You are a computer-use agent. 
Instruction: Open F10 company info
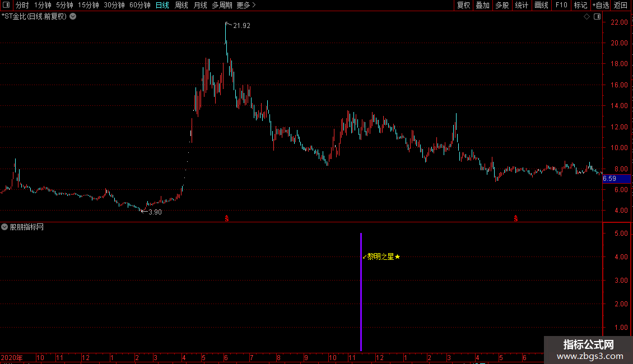click(x=561, y=5)
